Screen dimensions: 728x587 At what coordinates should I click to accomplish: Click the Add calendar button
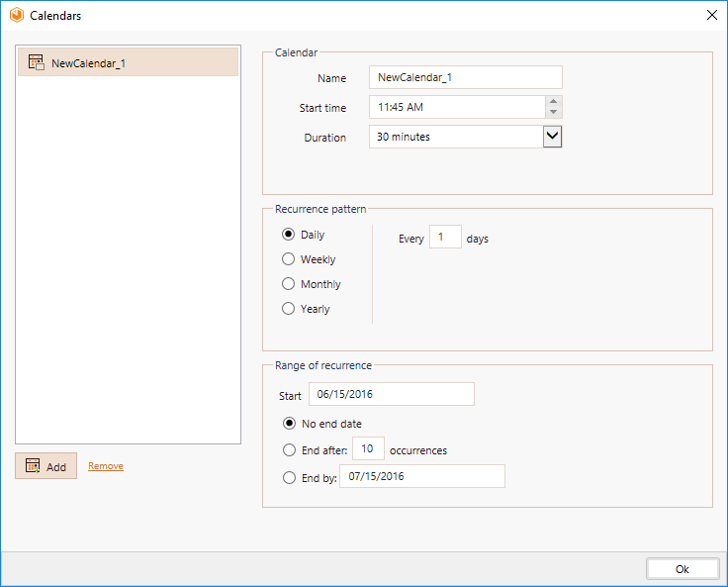[x=45, y=465]
